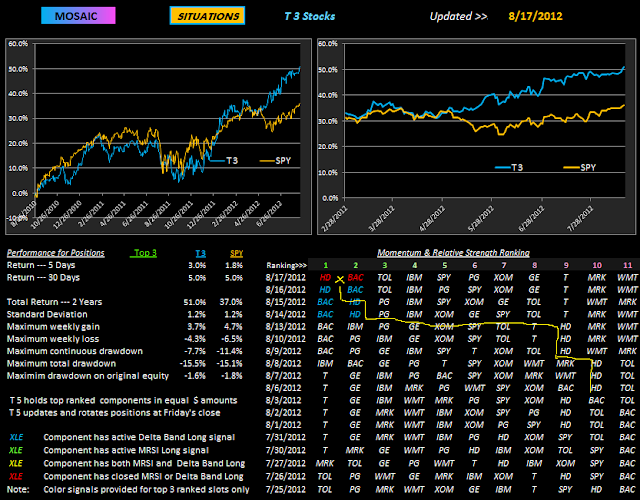Click the MOSAIC gradient button

[78, 16]
